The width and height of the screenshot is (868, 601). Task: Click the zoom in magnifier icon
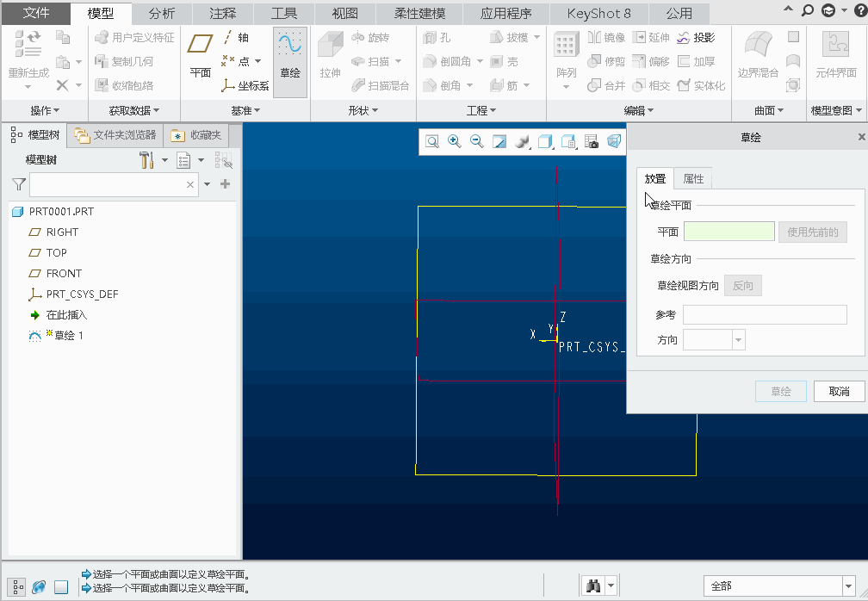point(455,142)
